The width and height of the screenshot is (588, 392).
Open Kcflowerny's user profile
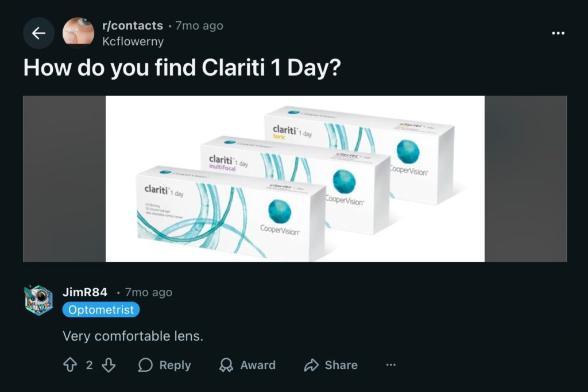(133, 41)
